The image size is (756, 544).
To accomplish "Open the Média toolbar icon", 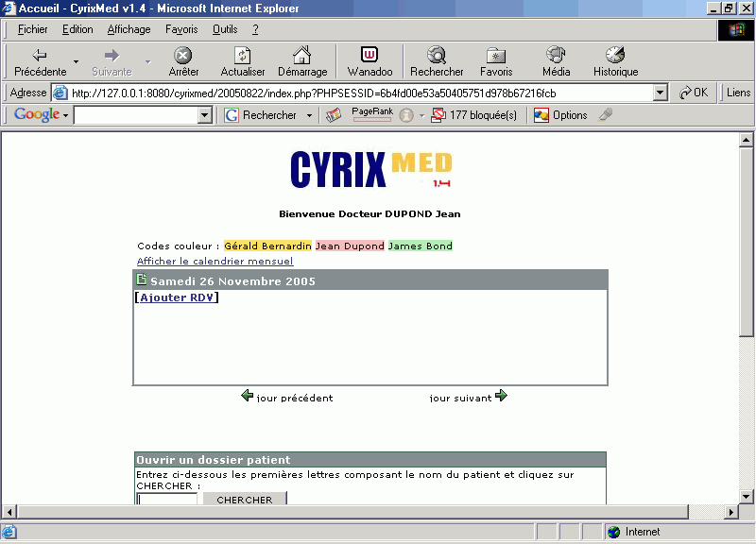I will pyautogui.click(x=556, y=55).
